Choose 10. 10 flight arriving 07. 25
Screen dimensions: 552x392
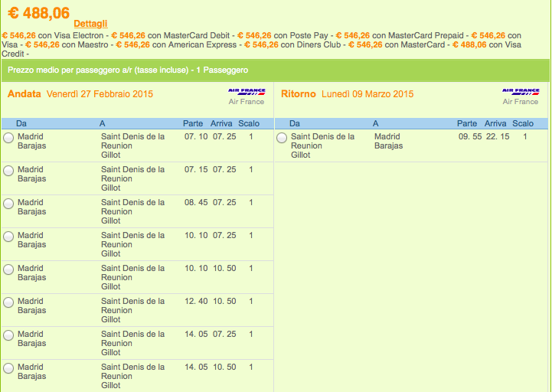click(8, 237)
